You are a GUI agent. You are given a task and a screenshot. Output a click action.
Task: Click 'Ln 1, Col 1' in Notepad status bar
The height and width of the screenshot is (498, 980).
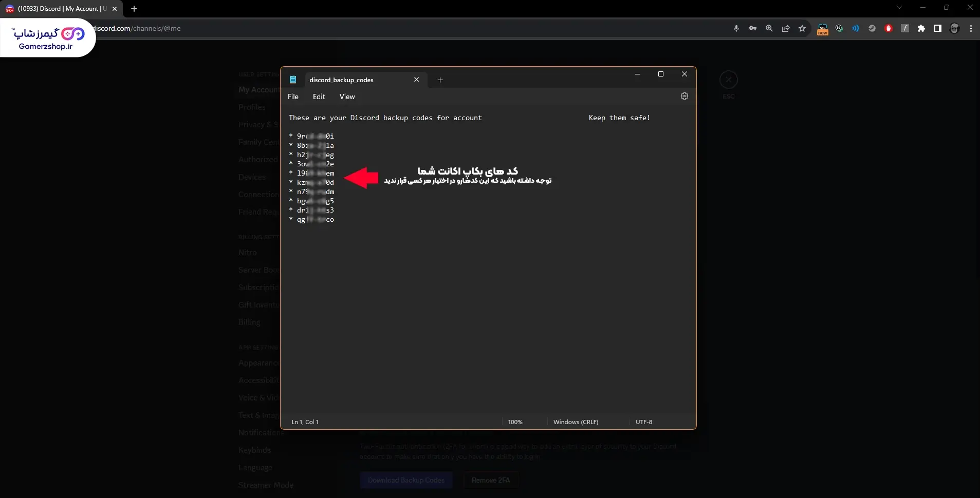[305, 422]
